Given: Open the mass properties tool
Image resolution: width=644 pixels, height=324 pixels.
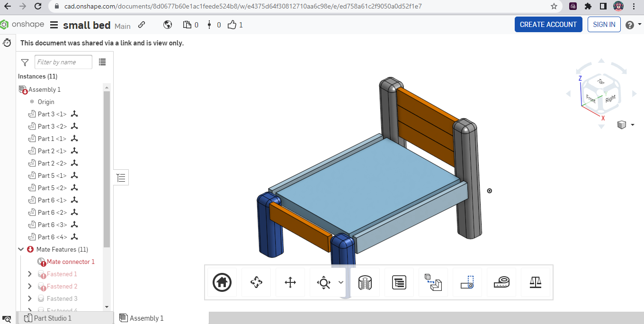Looking at the screenshot, I should coord(536,282).
